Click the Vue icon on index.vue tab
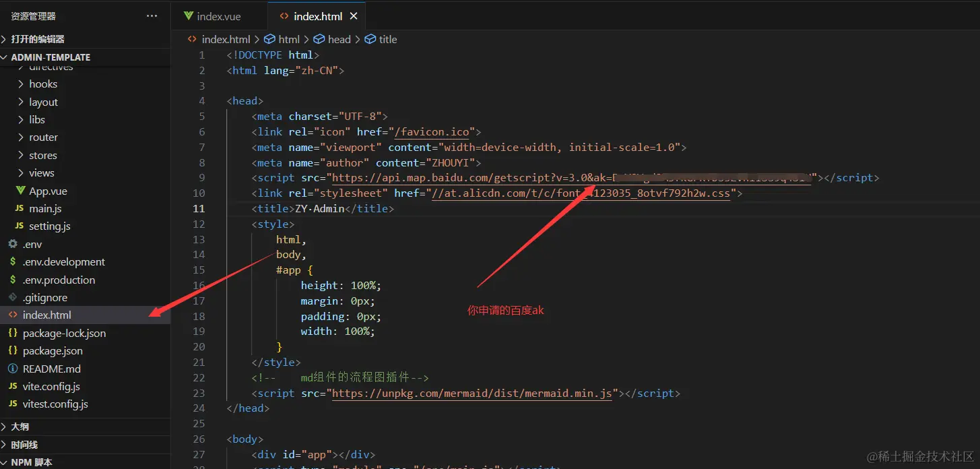 coord(188,16)
